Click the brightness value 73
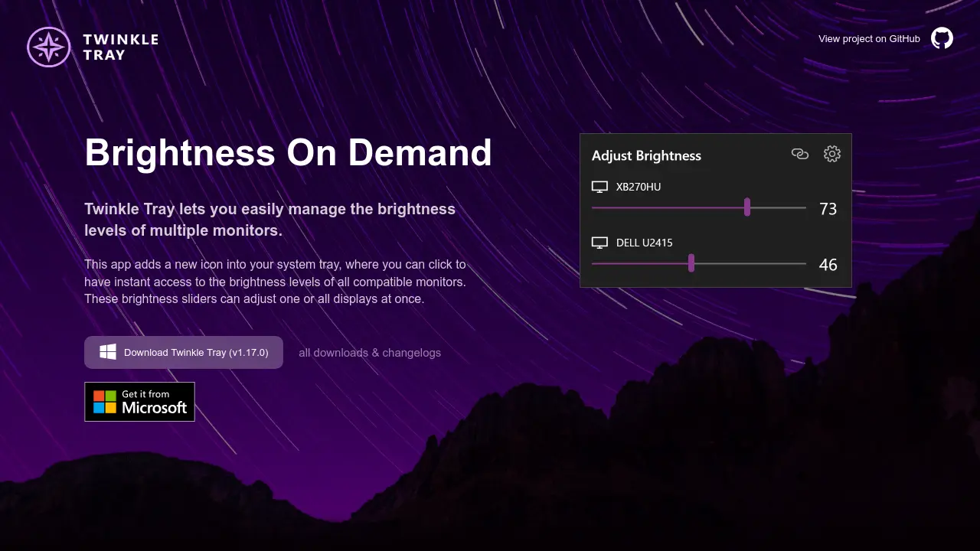Screen dimensions: 980x551 (828, 209)
